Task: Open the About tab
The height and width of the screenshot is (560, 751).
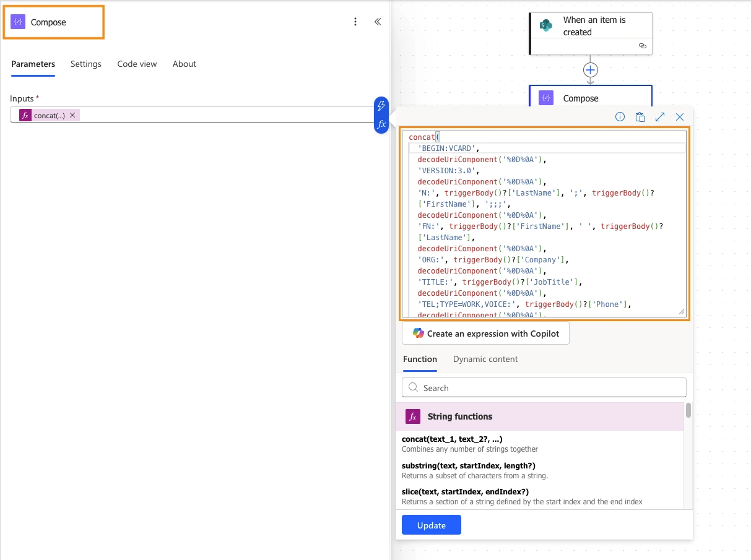Action: pyautogui.click(x=184, y=64)
